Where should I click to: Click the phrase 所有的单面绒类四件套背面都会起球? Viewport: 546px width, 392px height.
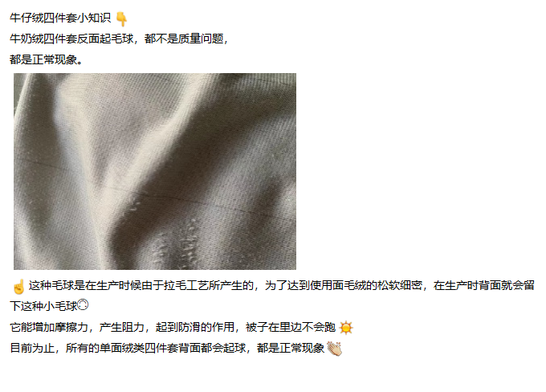click(156, 348)
